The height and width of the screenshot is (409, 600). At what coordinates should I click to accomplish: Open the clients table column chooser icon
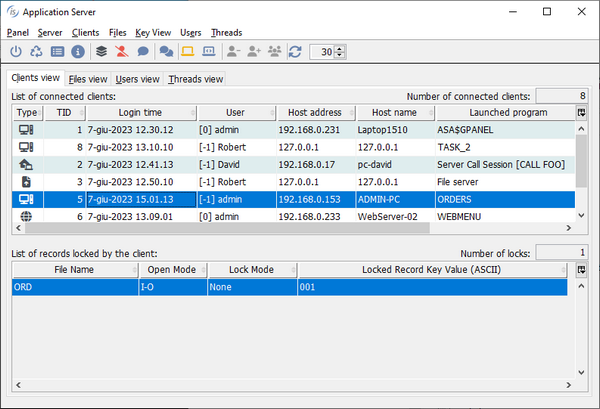(581, 112)
